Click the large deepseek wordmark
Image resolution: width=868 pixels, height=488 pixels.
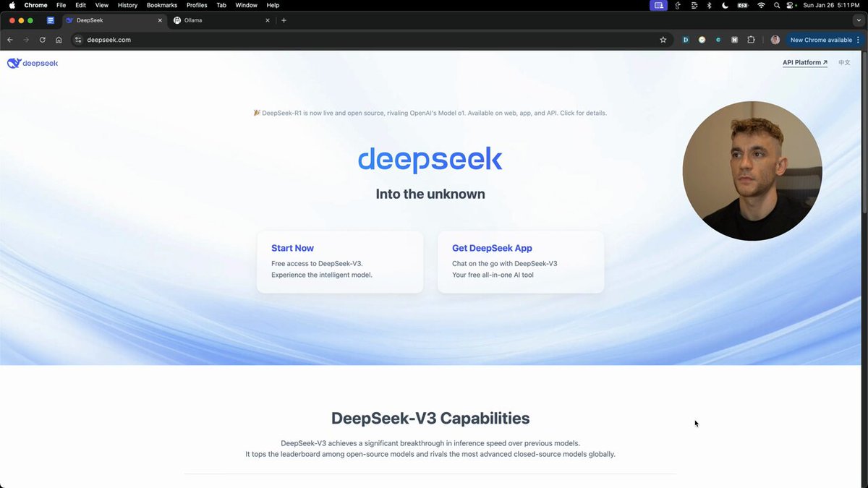coord(430,159)
